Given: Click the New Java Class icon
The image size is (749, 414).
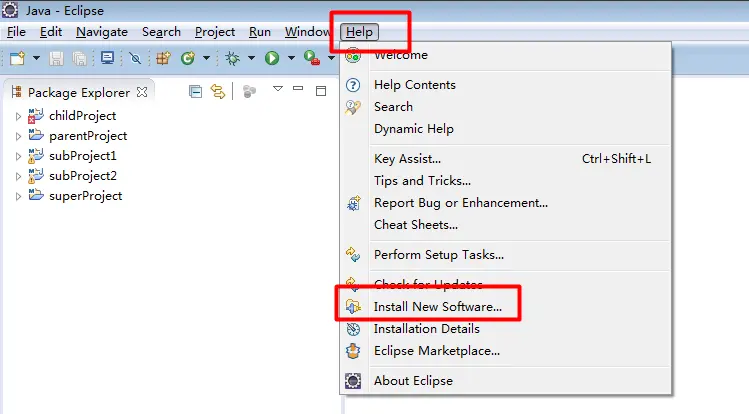Looking at the screenshot, I should click(x=188, y=58).
